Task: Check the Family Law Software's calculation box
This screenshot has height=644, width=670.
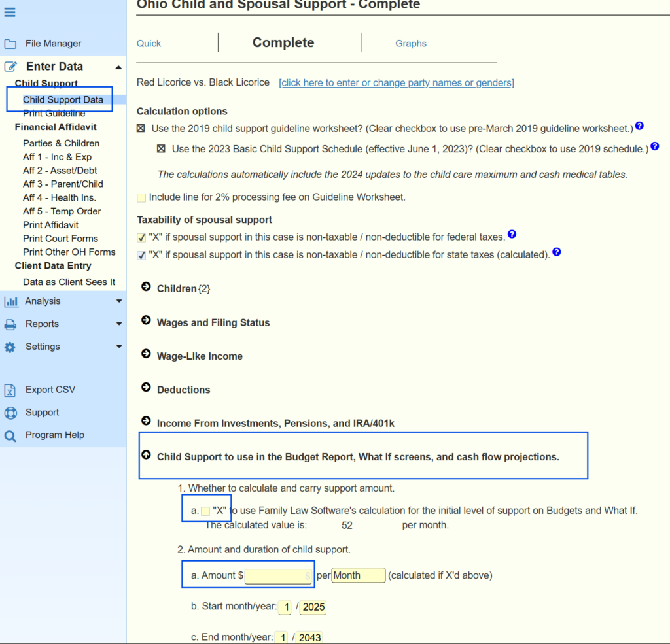Action: pyautogui.click(x=205, y=511)
